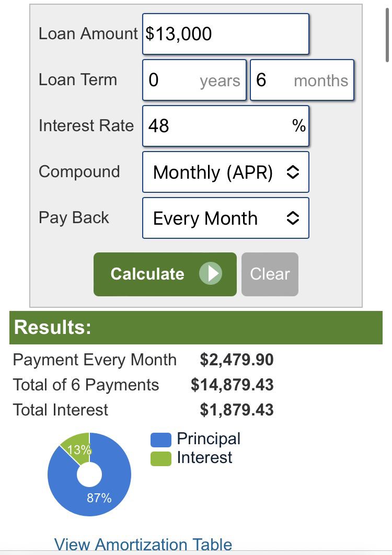Click the Principal legend label
Screen dimensions: 392x555
[209, 439]
